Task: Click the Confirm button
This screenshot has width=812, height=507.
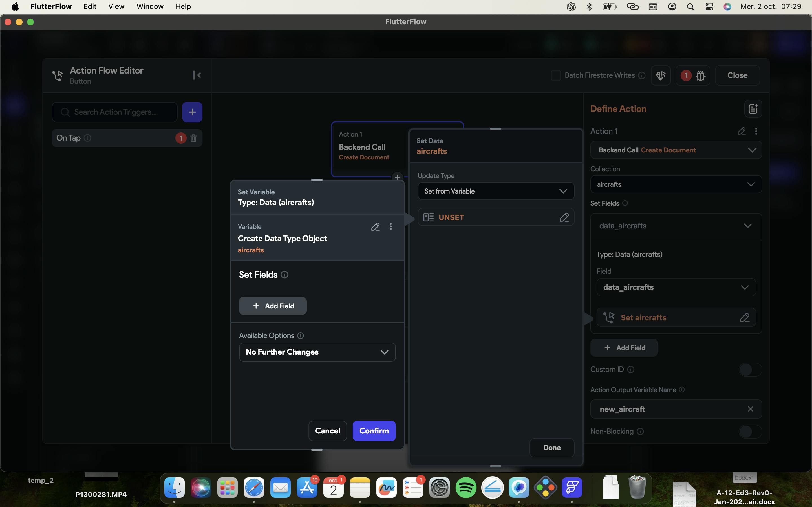Action: tap(374, 431)
